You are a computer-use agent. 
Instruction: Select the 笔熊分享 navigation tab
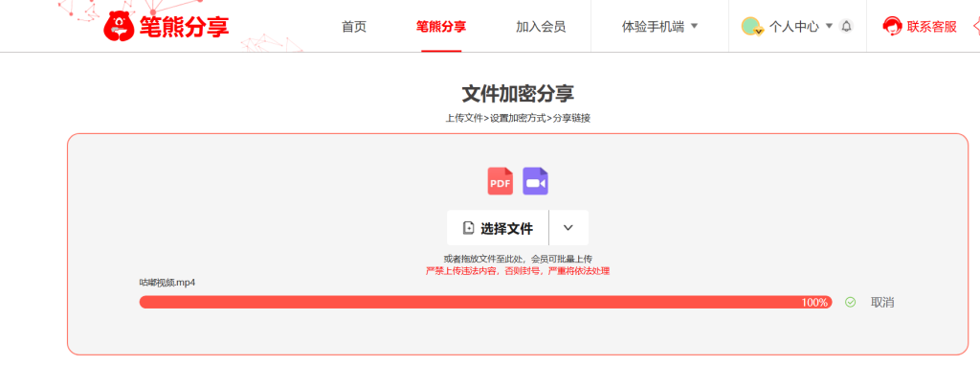[441, 26]
